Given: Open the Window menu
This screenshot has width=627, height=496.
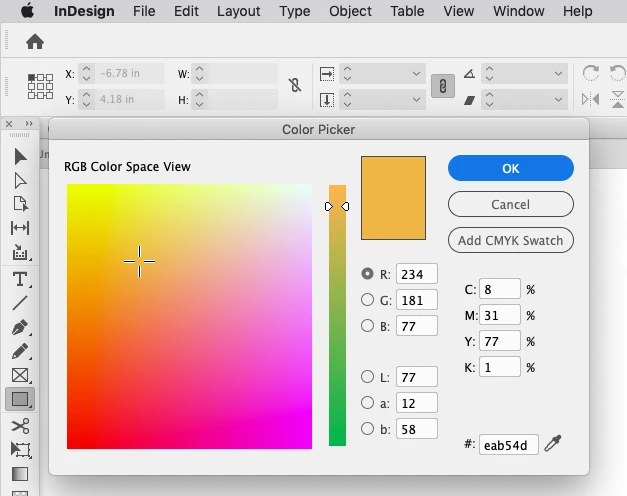Looking at the screenshot, I should (x=519, y=11).
